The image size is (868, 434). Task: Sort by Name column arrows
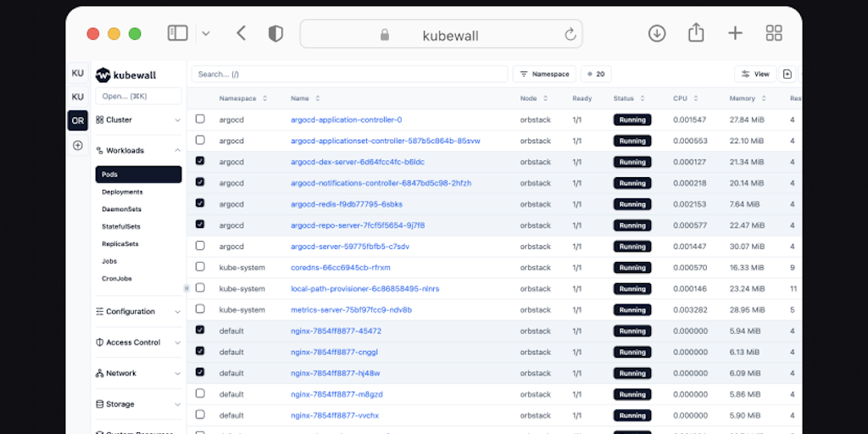click(x=317, y=98)
